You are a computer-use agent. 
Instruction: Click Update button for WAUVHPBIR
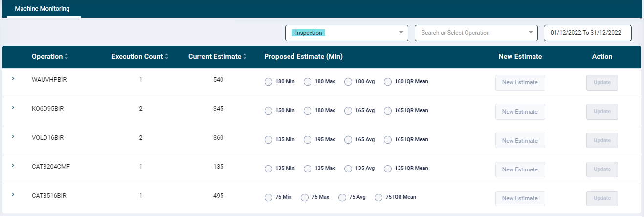(602, 83)
